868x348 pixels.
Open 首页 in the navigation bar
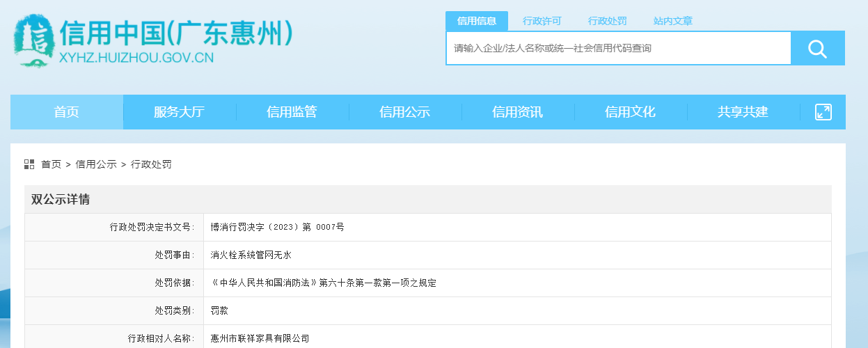[x=67, y=112]
